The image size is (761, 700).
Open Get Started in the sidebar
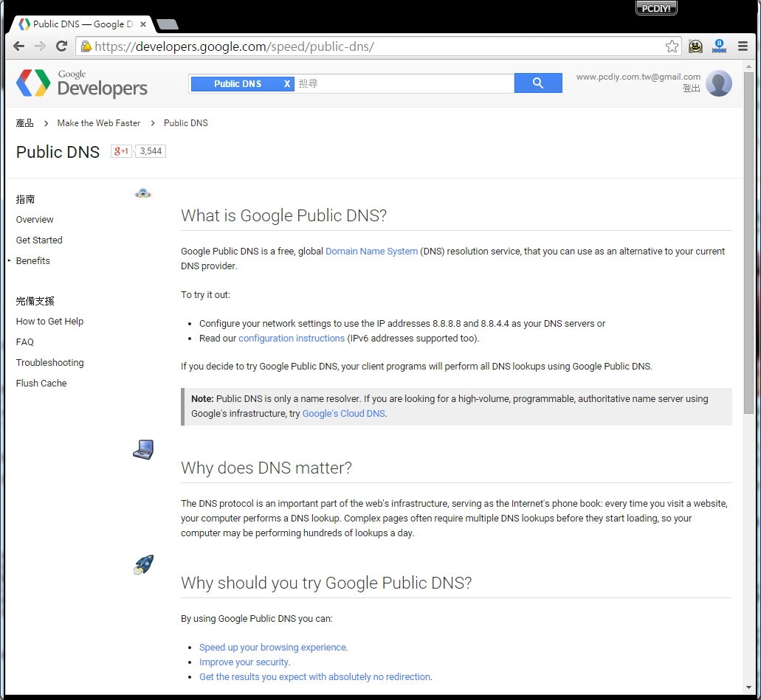click(39, 240)
